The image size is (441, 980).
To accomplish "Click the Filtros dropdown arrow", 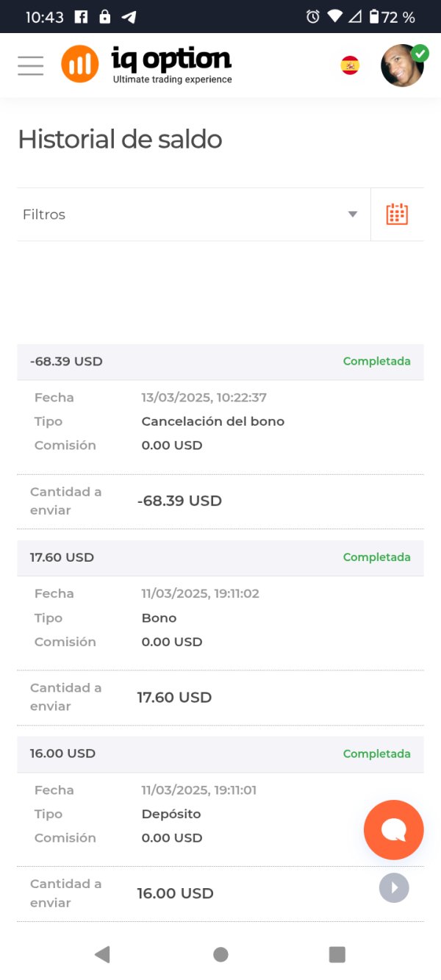I will tap(353, 215).
